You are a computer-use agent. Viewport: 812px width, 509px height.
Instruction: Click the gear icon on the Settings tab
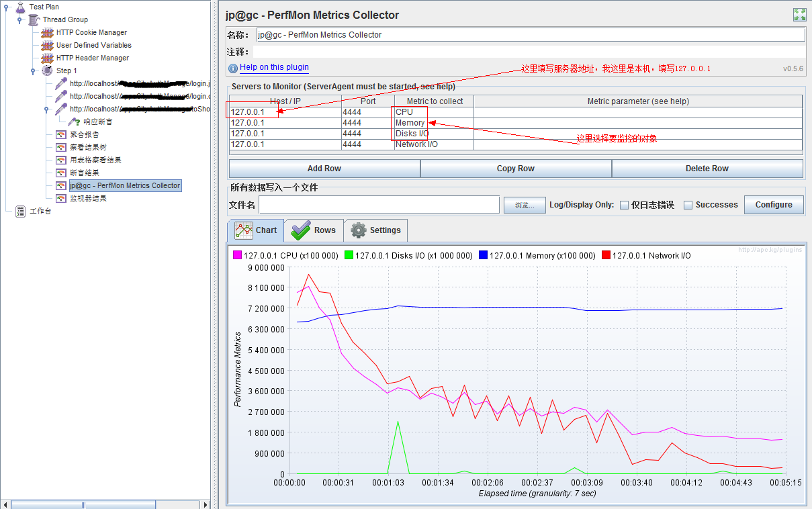359,230
